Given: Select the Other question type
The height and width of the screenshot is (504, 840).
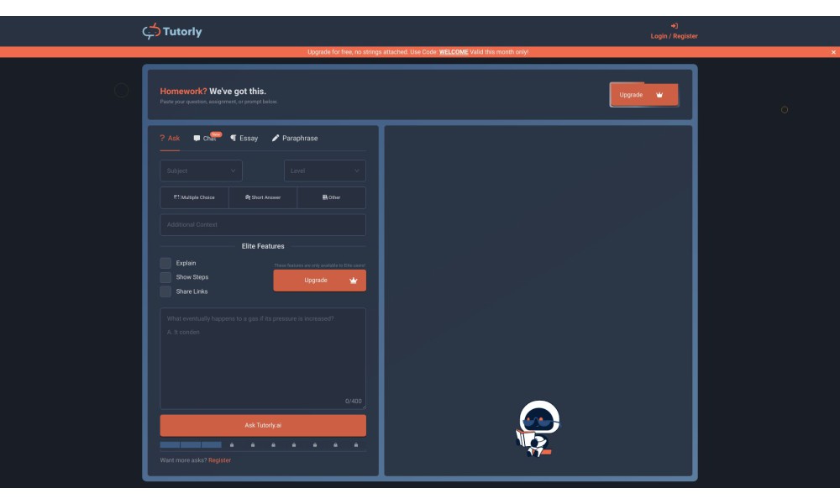Looking at the screenshot, I should (331, 197).
